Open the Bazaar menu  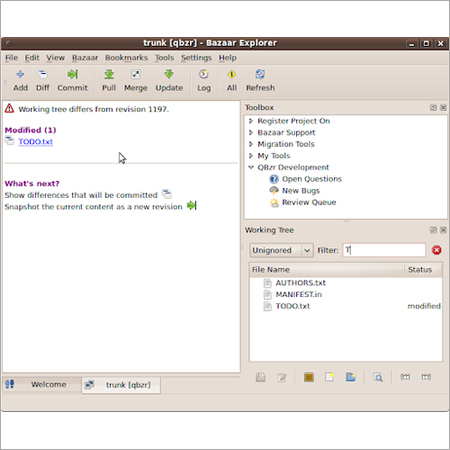click(x=85, y=58)
